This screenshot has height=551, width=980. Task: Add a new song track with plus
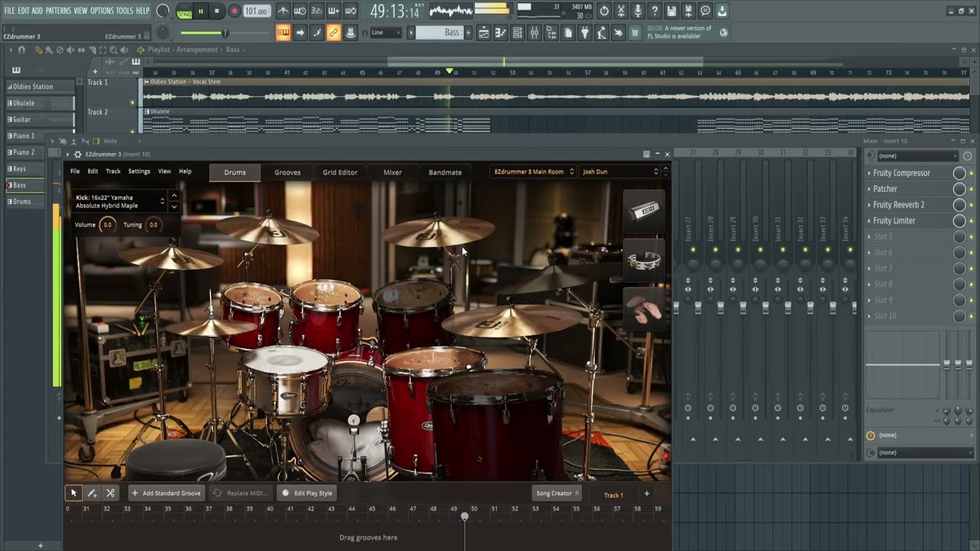tap(646, 494)
